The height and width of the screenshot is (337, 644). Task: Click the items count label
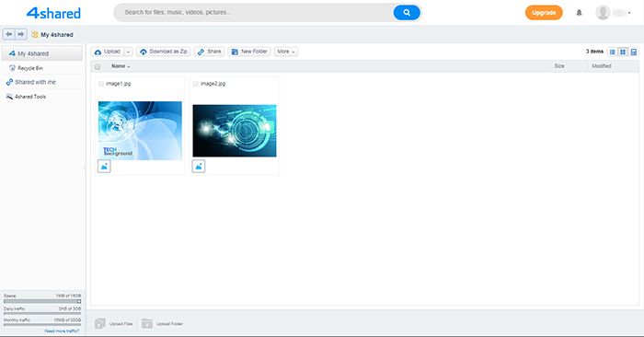pyautogui.click(x=594, y=52)
